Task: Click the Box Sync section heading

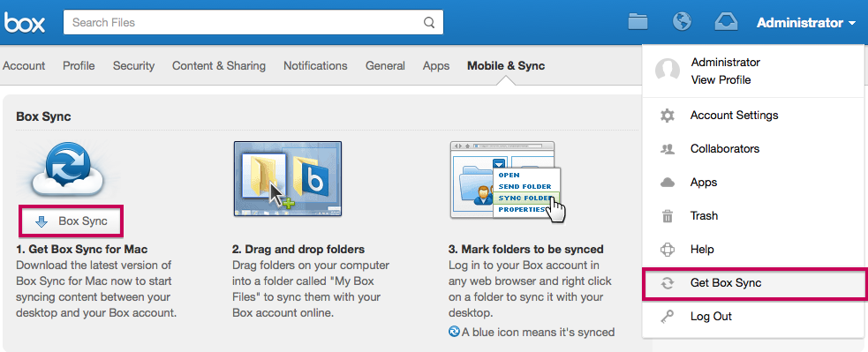Action: click(x=44, y=116)
